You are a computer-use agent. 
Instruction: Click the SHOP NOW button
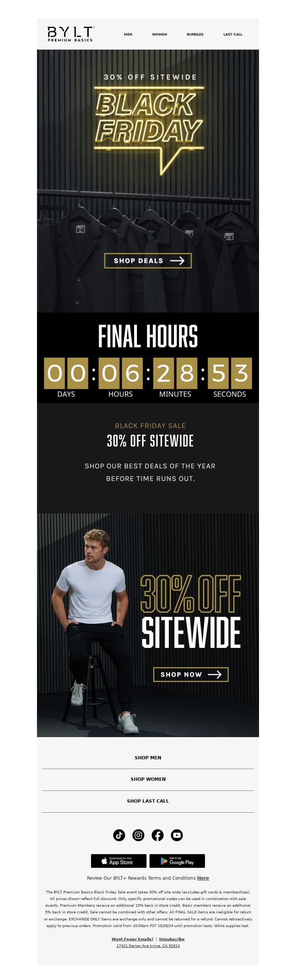(191, 675)
